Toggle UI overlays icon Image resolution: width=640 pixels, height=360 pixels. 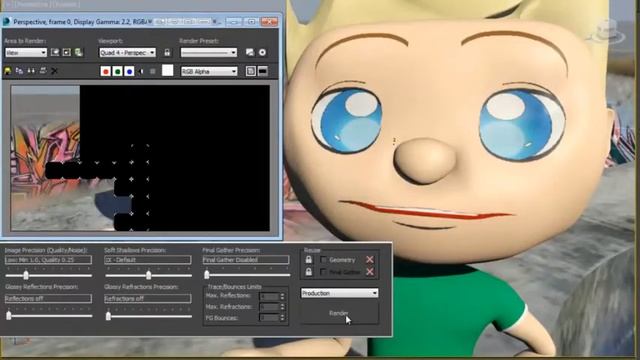point(251,71)
